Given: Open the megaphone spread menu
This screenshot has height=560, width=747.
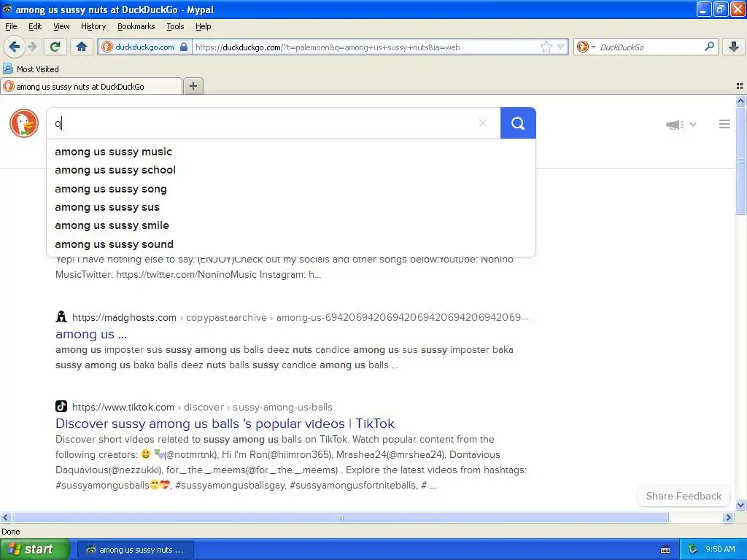Looking at the screenshot, I should 681,124.
